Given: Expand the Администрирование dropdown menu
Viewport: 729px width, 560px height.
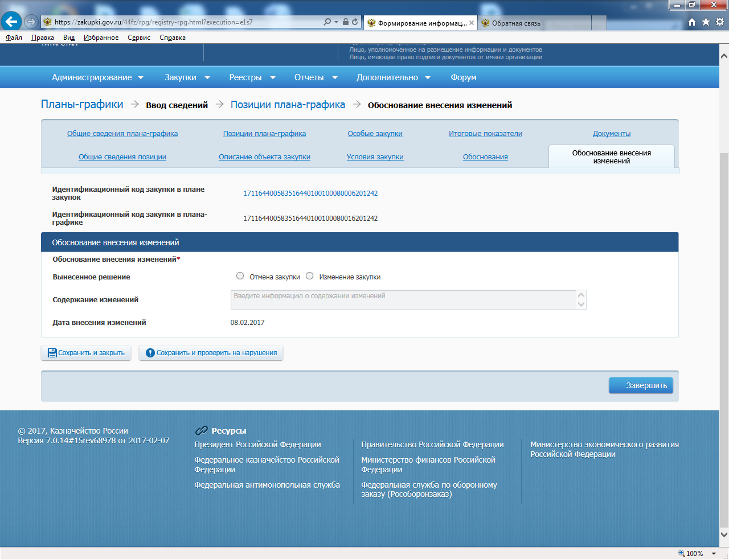Looking at the screenshot, I should click(x=97, y=77).
